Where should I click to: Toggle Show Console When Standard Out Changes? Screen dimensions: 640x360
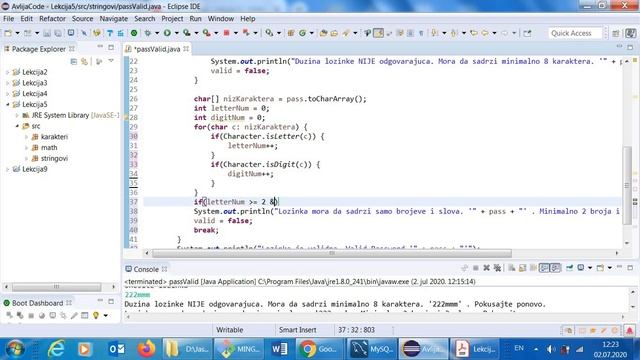tap(544, 268)
